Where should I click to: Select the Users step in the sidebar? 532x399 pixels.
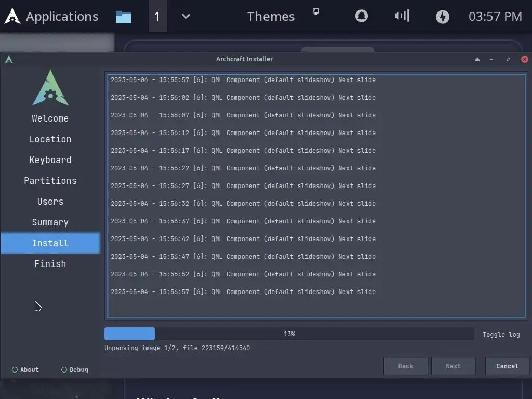(50, 202)
